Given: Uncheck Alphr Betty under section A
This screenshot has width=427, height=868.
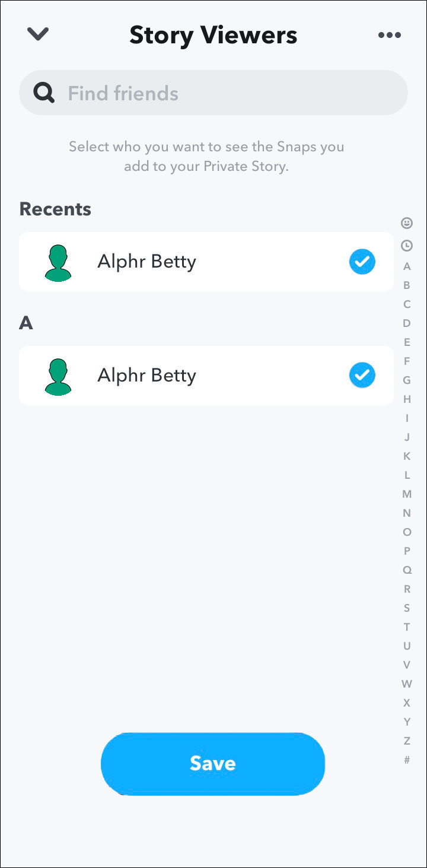Looking at the screenshot, I should [x=362, y=376].
